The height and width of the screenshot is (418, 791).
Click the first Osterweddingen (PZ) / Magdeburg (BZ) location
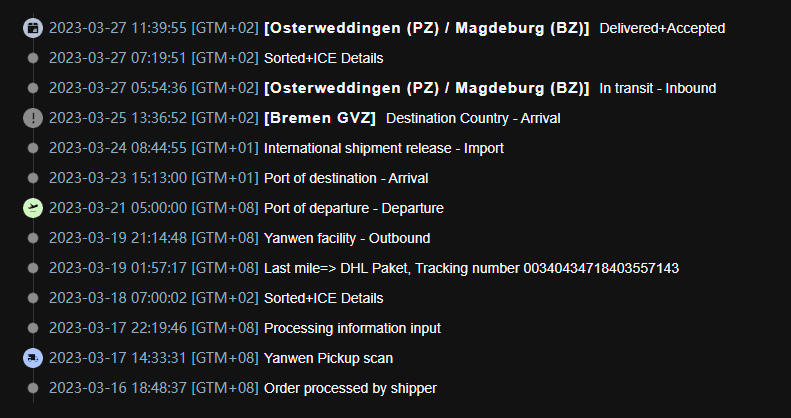(426, 28)
